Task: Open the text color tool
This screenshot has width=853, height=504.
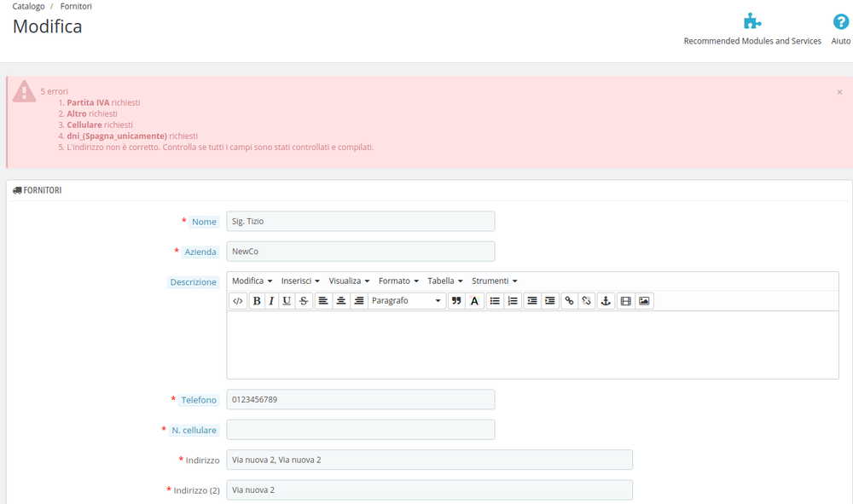Action: click(474, 301)
